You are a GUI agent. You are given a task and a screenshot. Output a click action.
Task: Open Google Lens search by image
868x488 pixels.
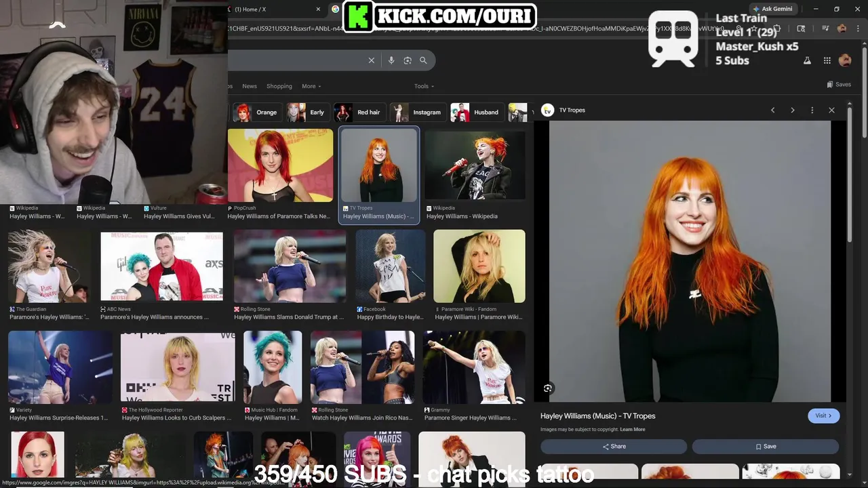[x=408, y=60]
